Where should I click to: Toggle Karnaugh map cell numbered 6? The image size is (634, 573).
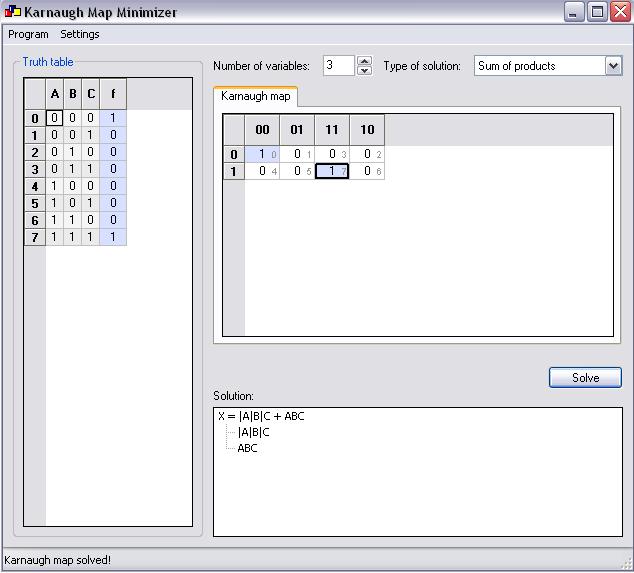pyautogui.click(x=367, y=171)
